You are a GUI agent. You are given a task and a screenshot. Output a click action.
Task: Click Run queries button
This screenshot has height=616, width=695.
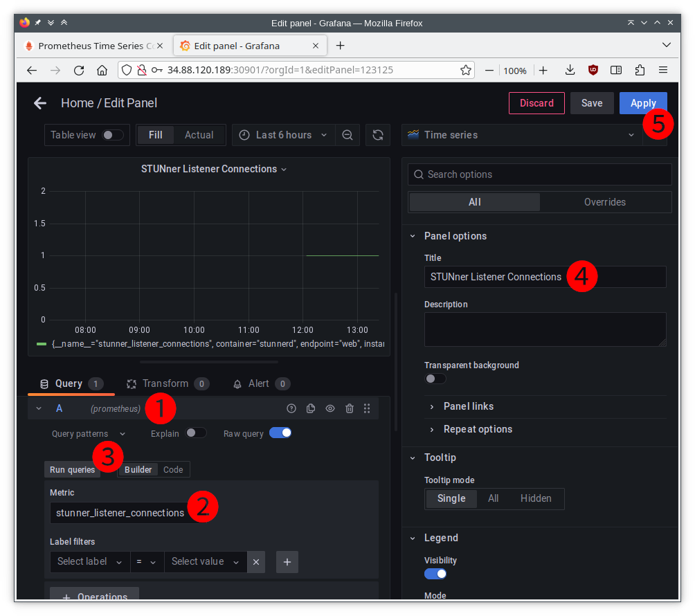pos(72,470)
